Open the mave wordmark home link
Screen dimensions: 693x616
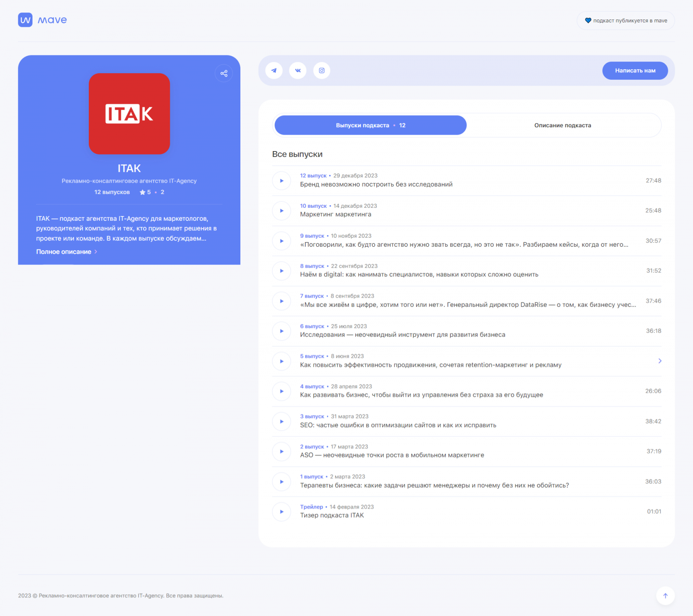pos(52,20)
